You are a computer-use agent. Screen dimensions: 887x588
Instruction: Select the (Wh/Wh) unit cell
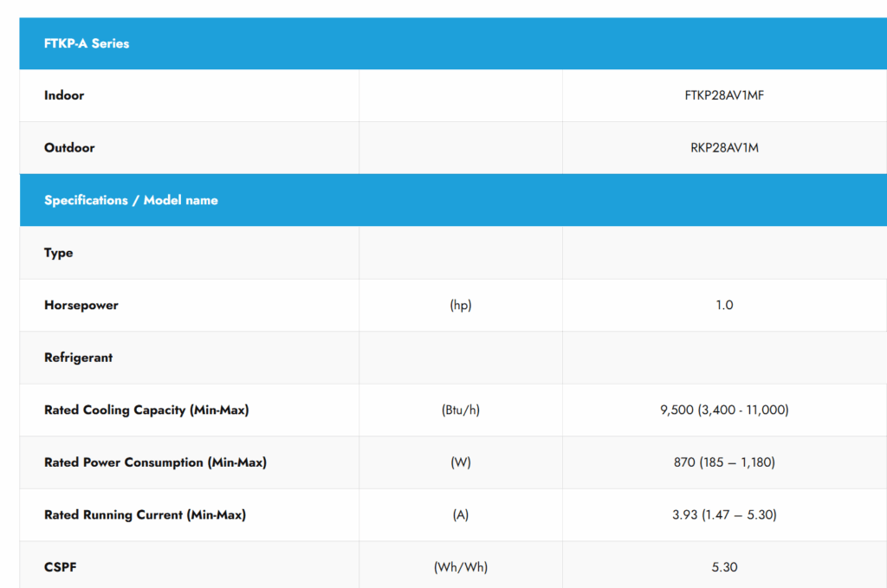click(x=461, y=567)
